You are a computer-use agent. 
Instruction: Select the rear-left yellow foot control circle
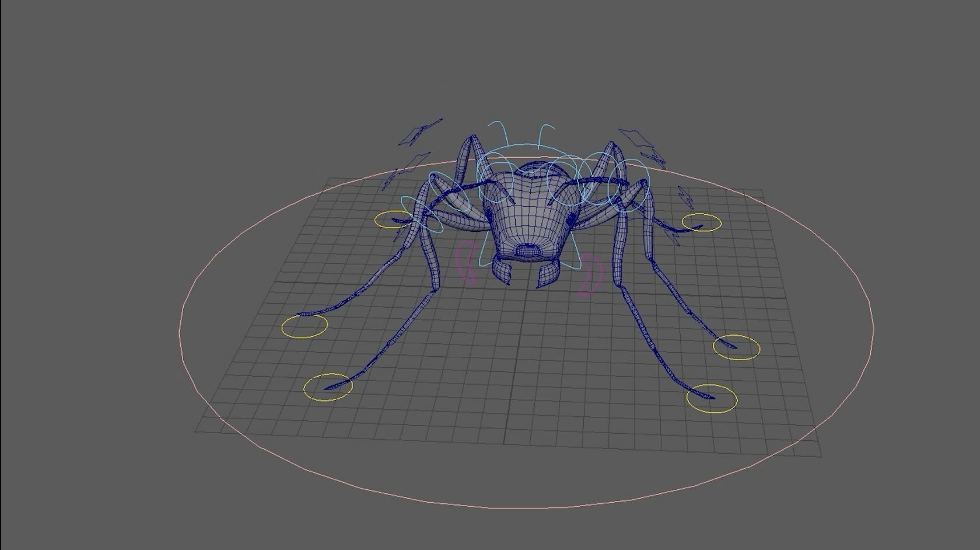328,388
